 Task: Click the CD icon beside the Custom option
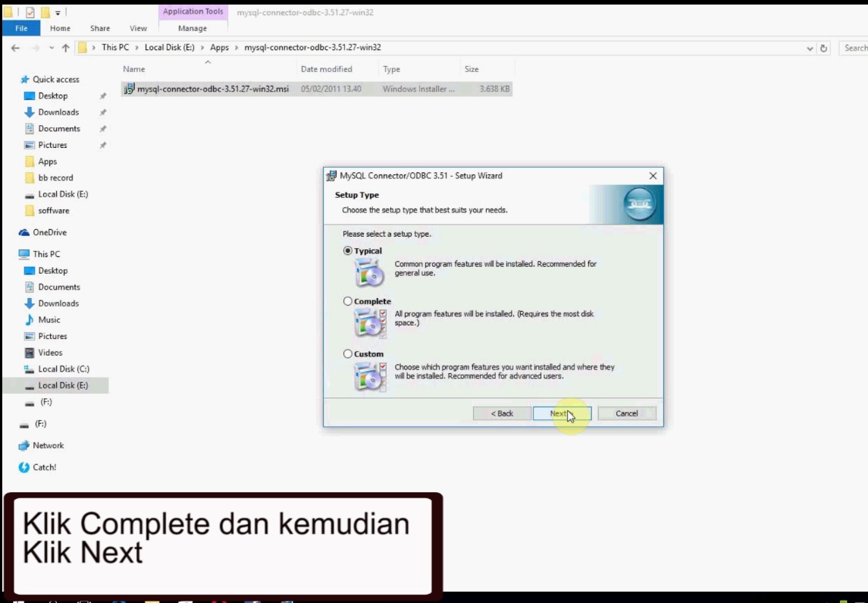[x=369, y=375]
